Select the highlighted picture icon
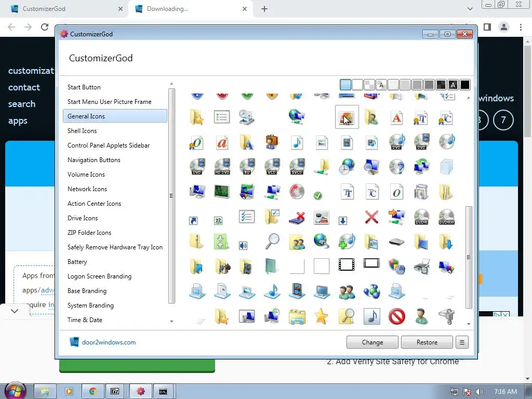 point(347,117)
